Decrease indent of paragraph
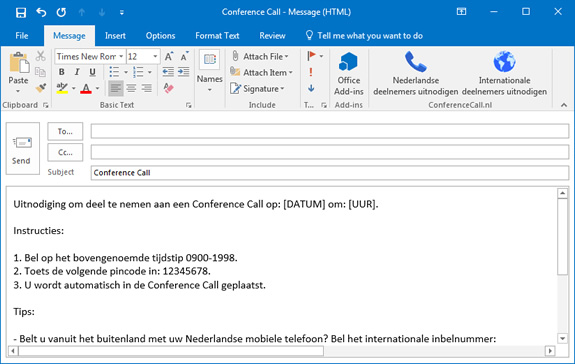 [168, 72]
